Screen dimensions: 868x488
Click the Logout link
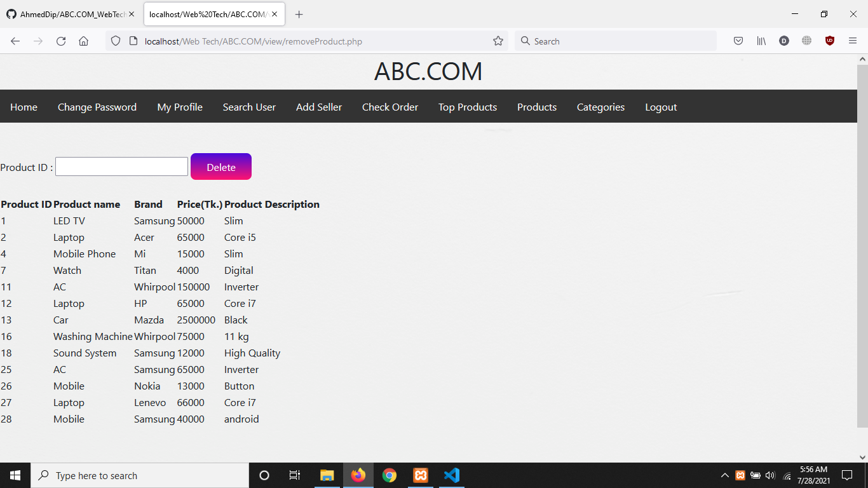click(660, 107)
